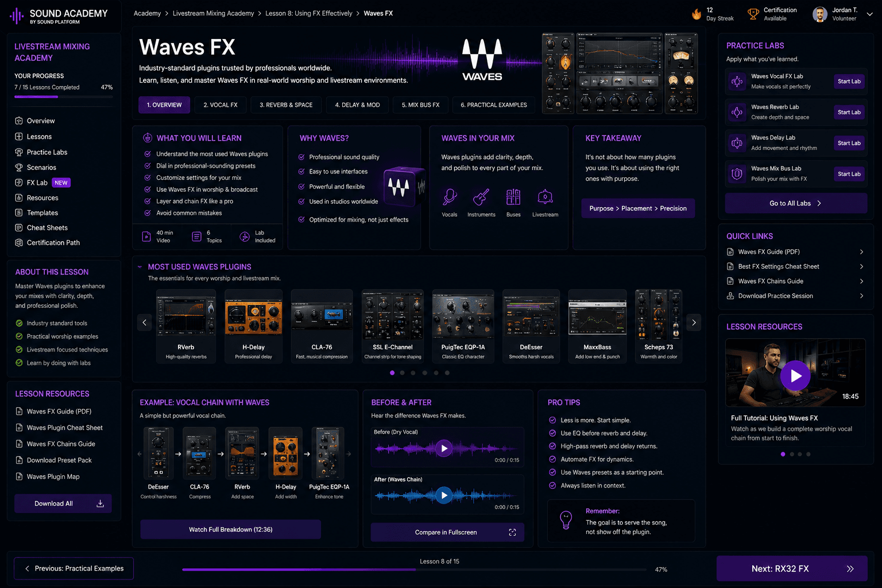The width and height of the screenshot is (882, 588).
Task: Open FX Lab with NEW badge
Action: coord(42,183)
